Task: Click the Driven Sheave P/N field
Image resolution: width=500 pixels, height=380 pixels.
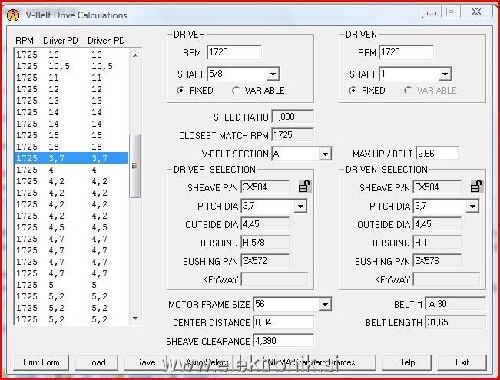Action: point(437,187)
